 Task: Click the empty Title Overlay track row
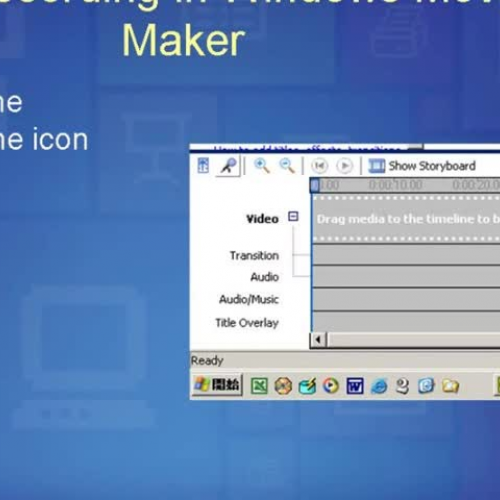coord(406,322)
